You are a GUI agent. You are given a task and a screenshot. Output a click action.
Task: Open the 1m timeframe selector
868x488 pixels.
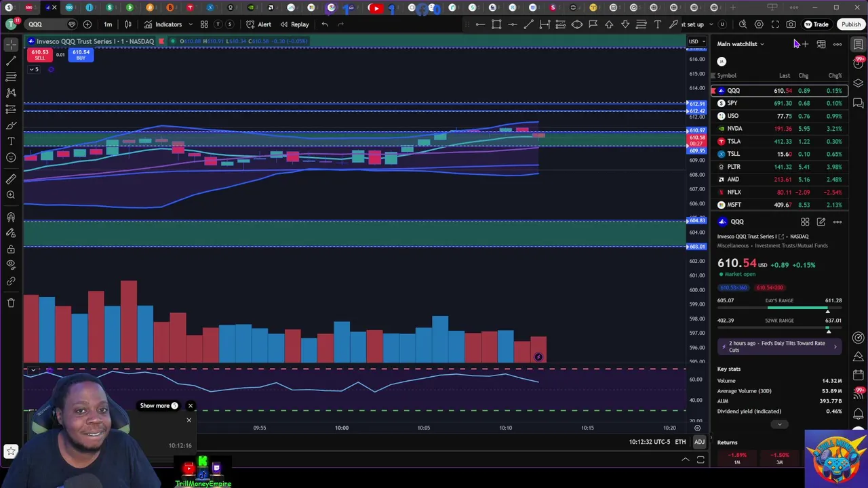(108, 24)
